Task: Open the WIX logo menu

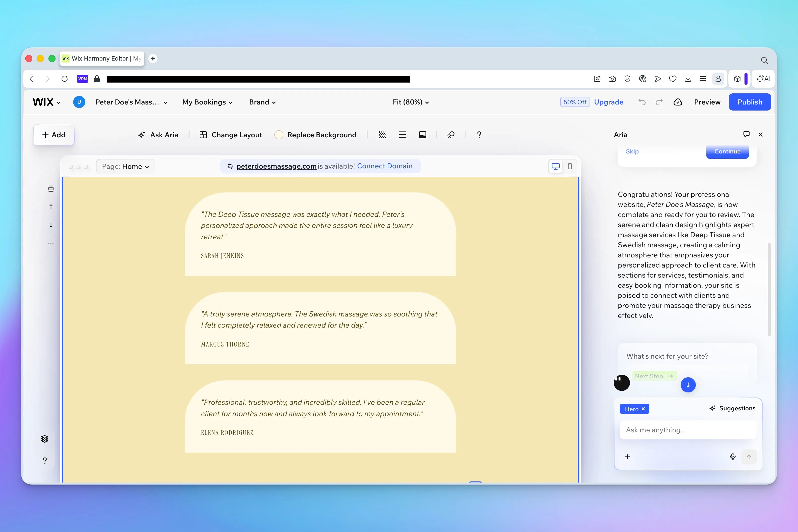Action: click(46, 102)
